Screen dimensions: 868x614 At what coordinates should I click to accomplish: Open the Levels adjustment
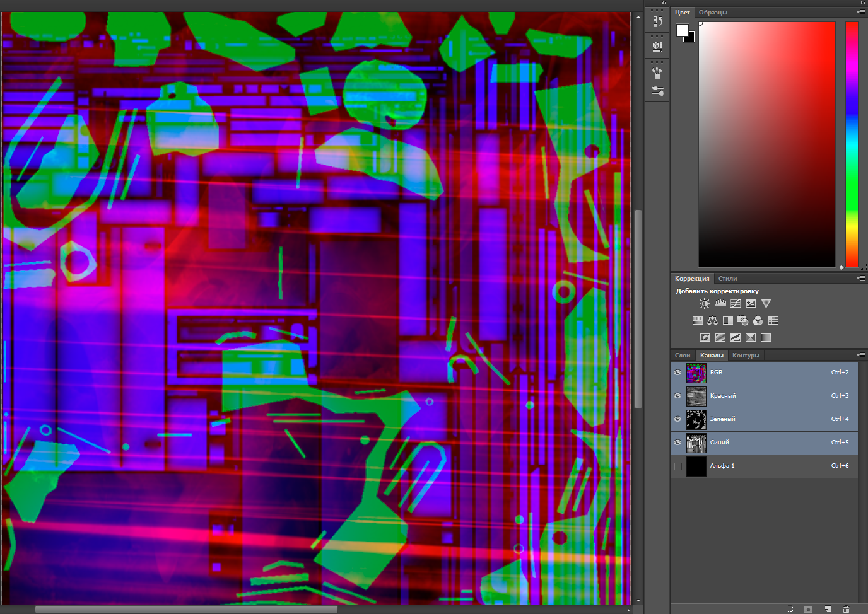coord(720,303)
